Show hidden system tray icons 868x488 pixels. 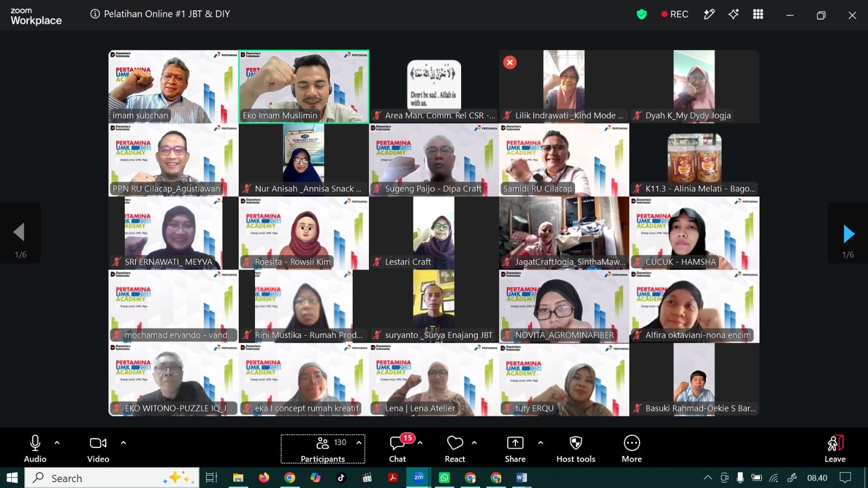point(707,478)
